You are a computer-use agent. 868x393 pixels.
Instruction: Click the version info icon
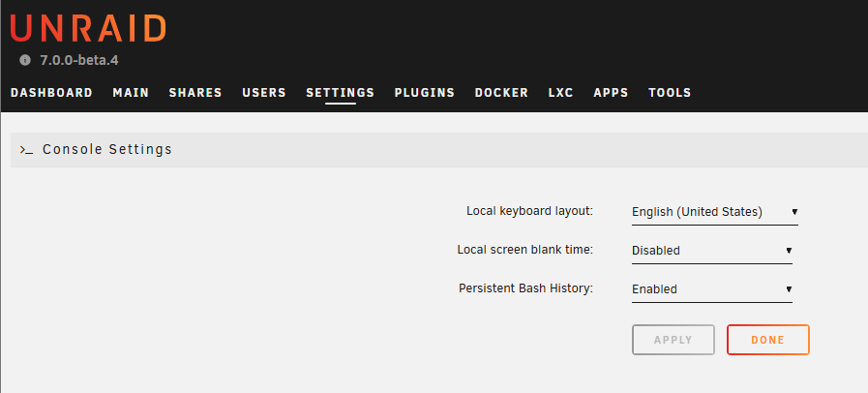point(25,60)
